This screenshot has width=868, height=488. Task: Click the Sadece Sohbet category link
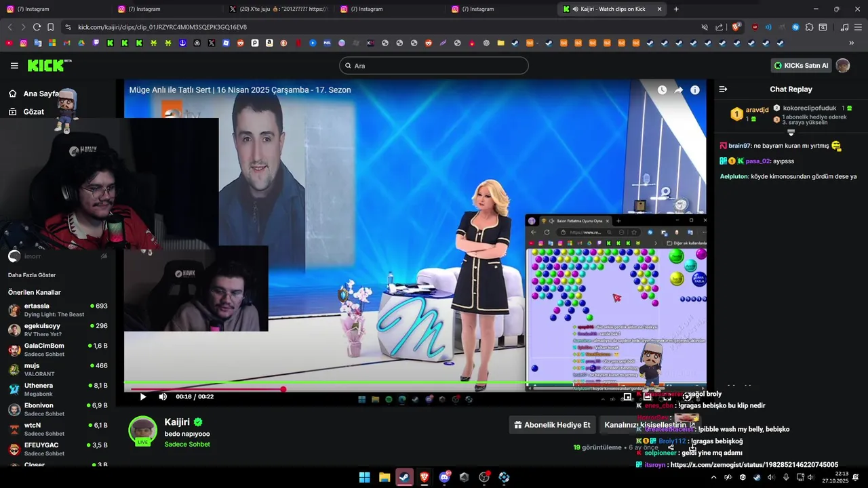187,445
